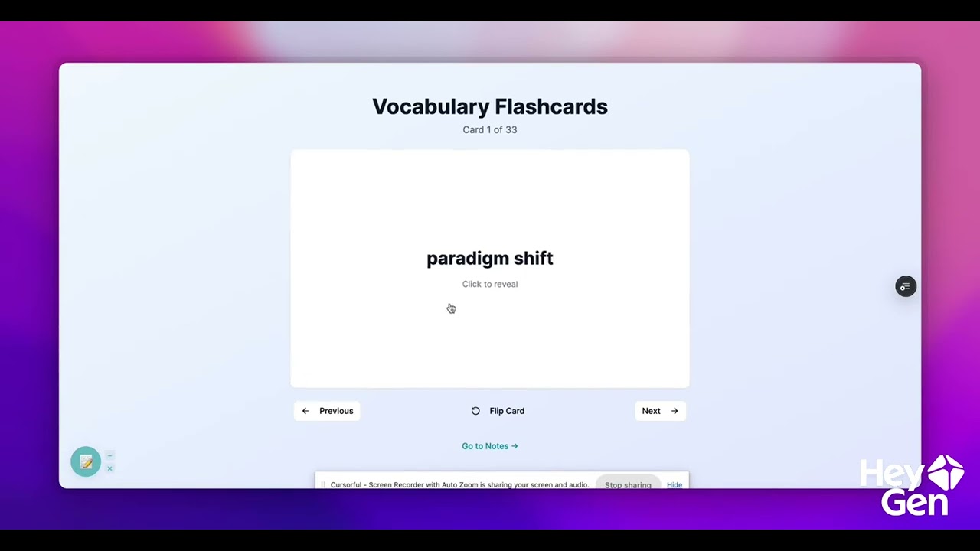
Task: Follow the Go to Notes link
Action: pyautogui.click(x=490, y=446)
